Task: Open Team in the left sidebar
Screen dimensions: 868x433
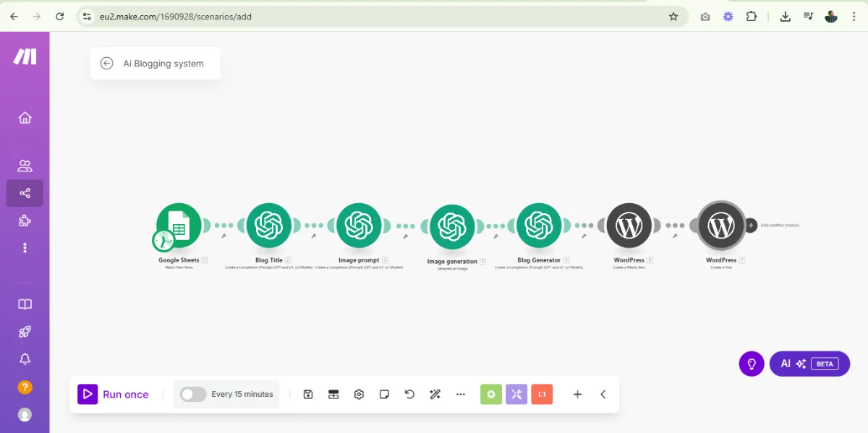Action: (25, 166)
